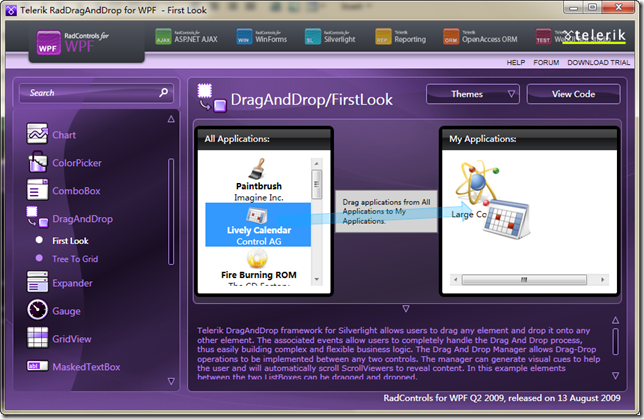Click the description panel scrollbar thumb
Image resolution: width=644 pixels, height=419 pixels.
coord(615,341)
